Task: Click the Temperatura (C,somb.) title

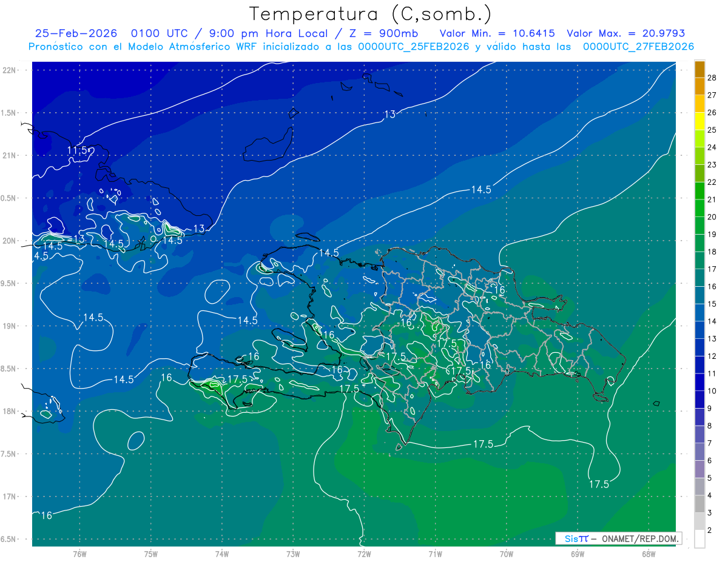Action: [370, 13]
